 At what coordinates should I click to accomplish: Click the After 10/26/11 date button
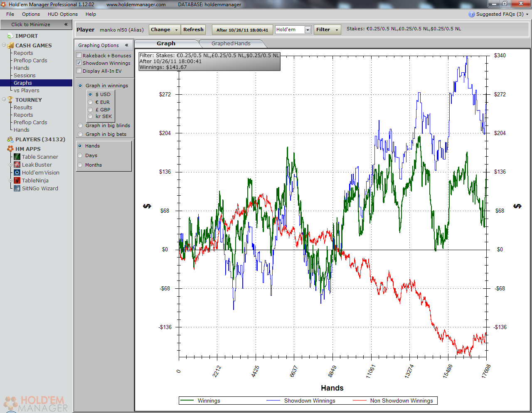coord(242,30)
